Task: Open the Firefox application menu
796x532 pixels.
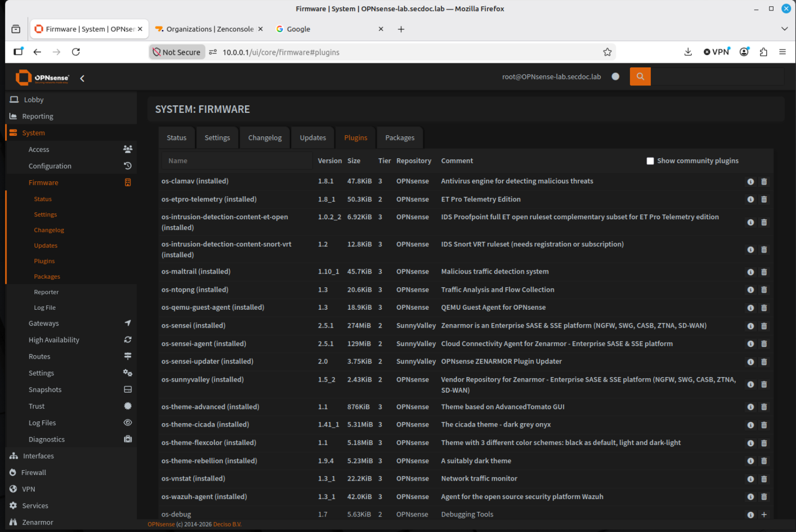Action: 782,52
